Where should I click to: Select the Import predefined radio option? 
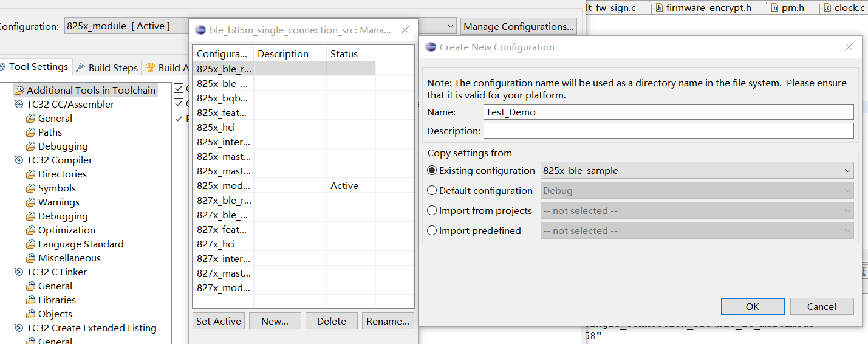point(432,231)
